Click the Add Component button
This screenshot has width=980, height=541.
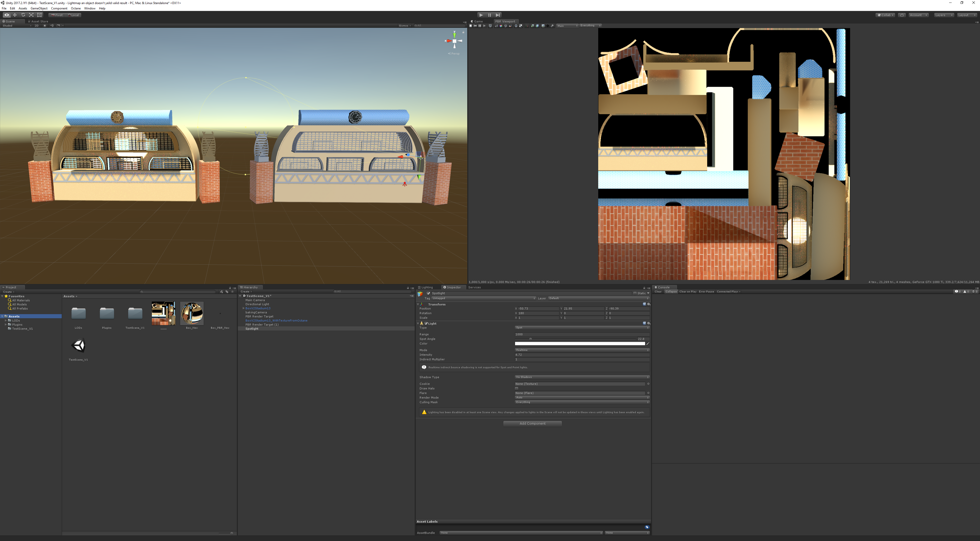point(532,423)
